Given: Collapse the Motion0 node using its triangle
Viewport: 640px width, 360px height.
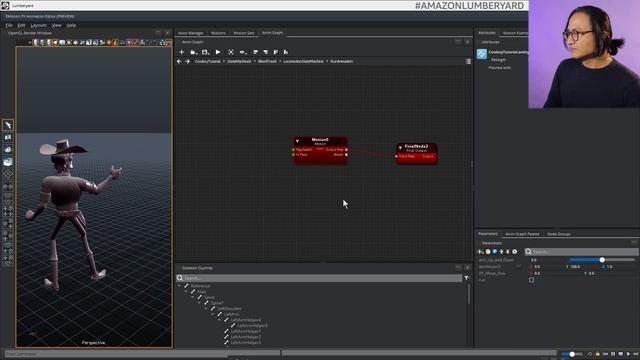Looking at the screenshot, I should (x=297, y=141).
